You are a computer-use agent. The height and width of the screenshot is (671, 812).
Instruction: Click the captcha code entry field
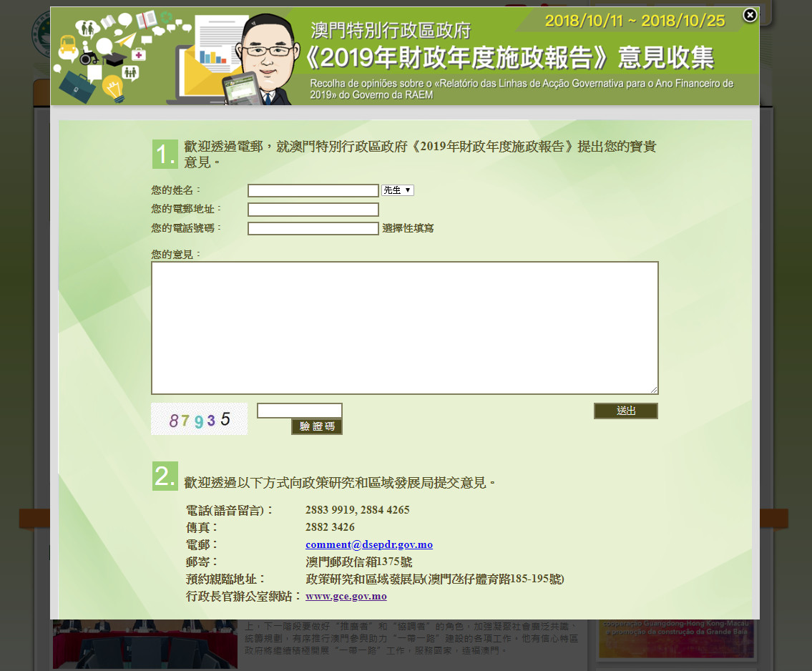pyautogui.click(x=299, y=411)
